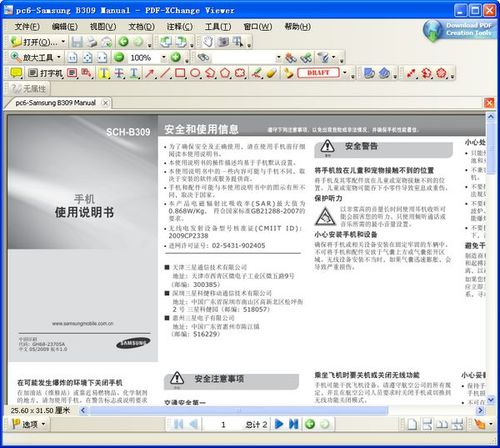Click the 无属性 properties toolbar button
Image resolution: width=500 pixels, height=448 pixels.
point(28,89)
